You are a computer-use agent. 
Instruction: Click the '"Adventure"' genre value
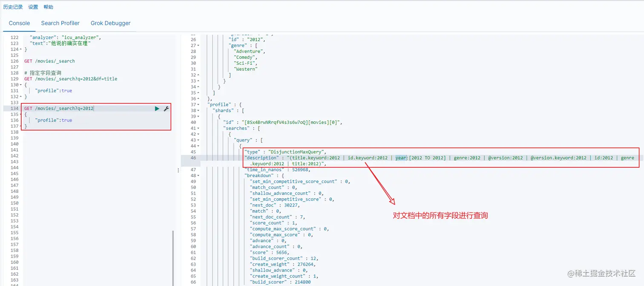tap(250, 51)
